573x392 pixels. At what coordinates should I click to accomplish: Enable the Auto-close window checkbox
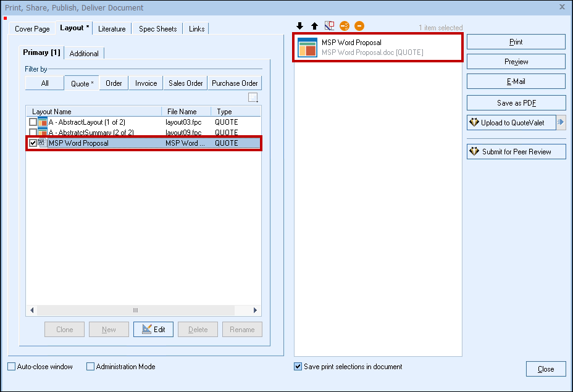[12, 367]
